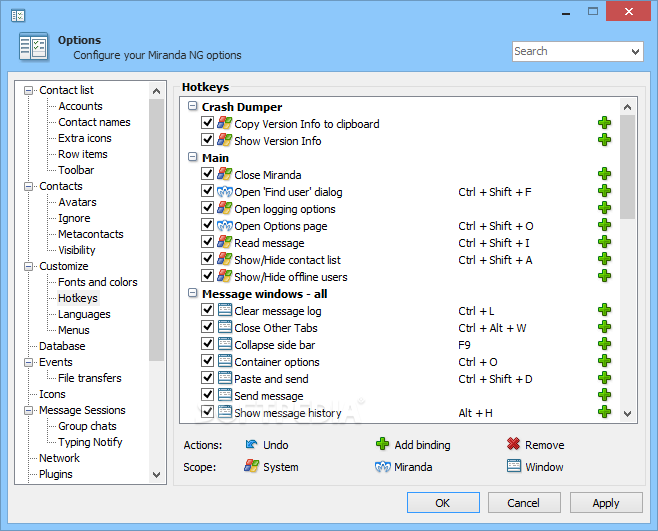Collapse the Contact list tree node
Screen dimensions: 658x531
29,91
